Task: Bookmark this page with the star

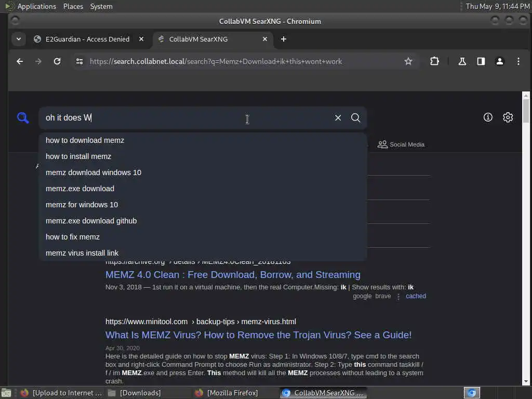Action: point(408,61)
